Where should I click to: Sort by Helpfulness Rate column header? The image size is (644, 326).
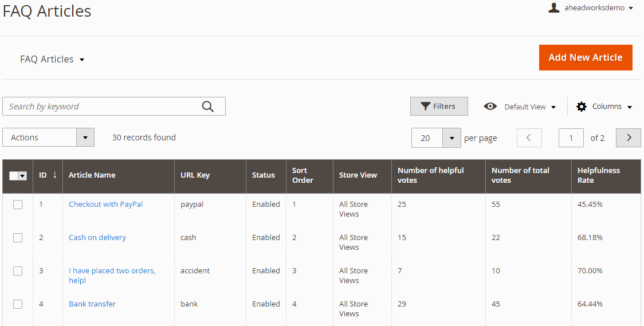(598, 175)
